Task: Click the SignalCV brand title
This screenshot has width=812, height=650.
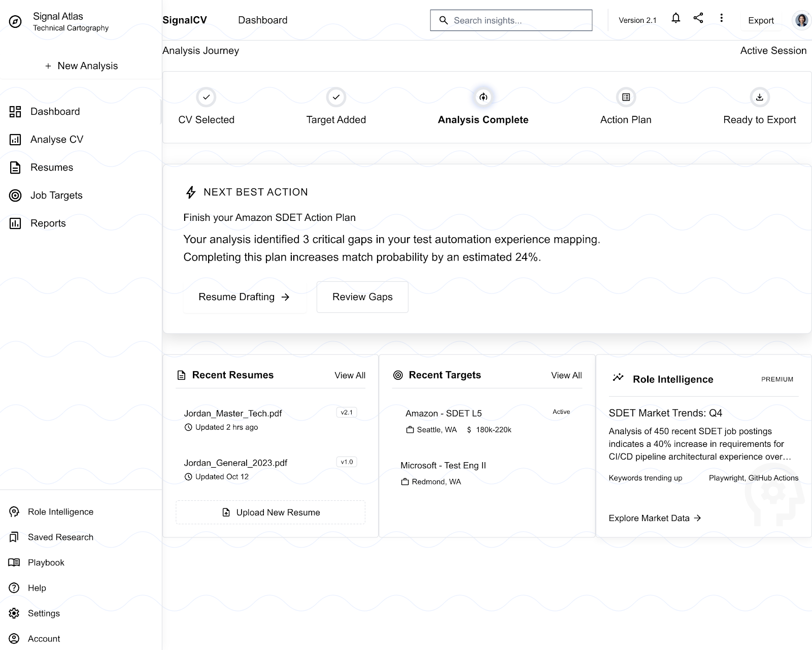Action: pos(185,20)
